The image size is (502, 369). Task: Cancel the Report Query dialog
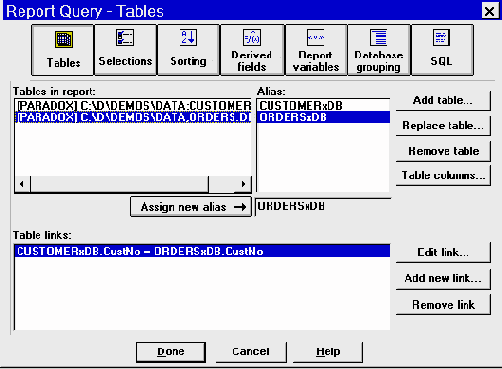click(x=251, y=352)
